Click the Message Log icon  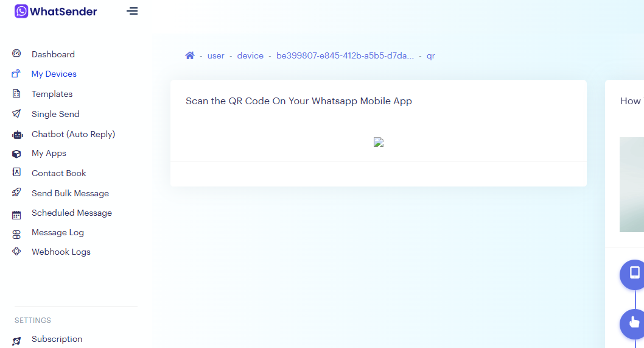pos(16,235)
